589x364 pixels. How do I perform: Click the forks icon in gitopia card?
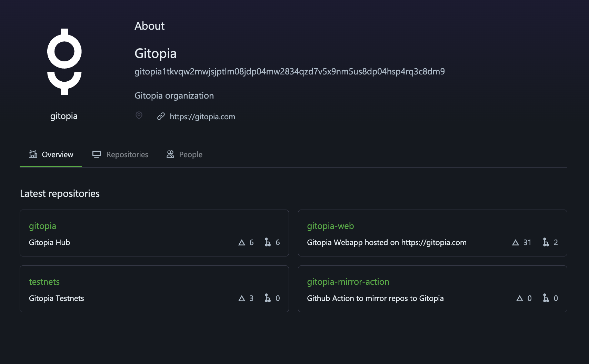pos(268,242)
